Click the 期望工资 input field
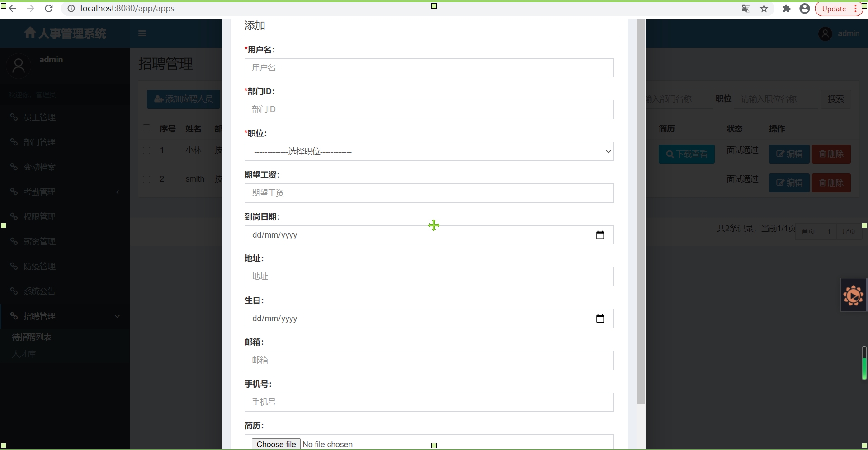The height and width of the screenshot is (450, 868). 429,193
